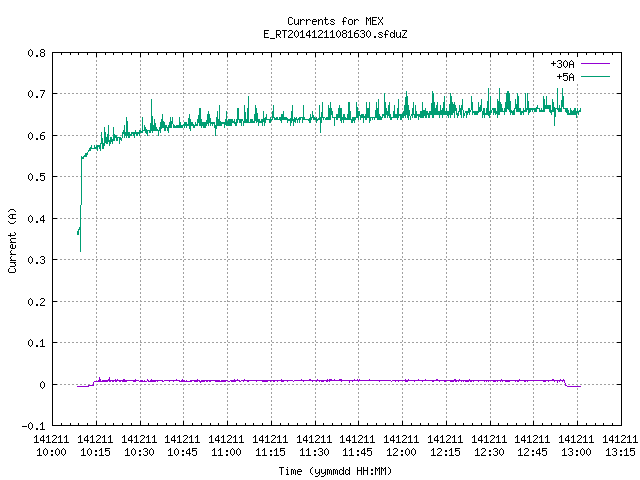Click the 10:30 time tick label
The image size is (640, 480).
coord(139,452)
